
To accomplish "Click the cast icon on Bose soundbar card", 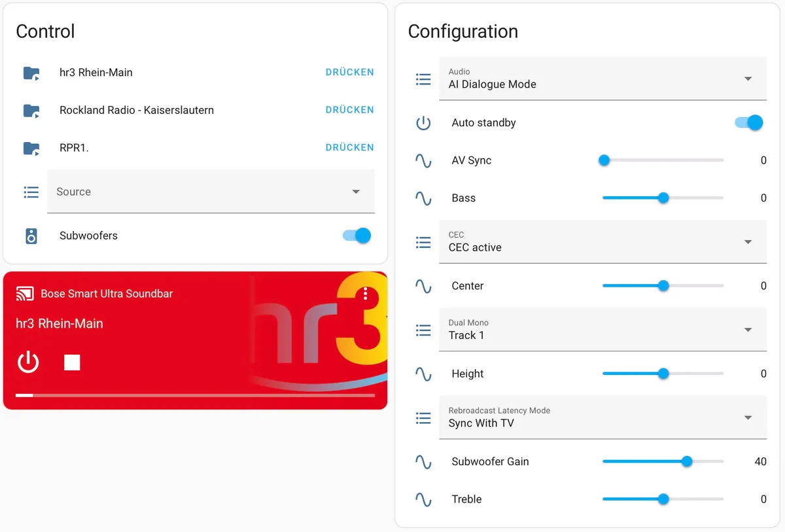I will click(x=24, y=294).
